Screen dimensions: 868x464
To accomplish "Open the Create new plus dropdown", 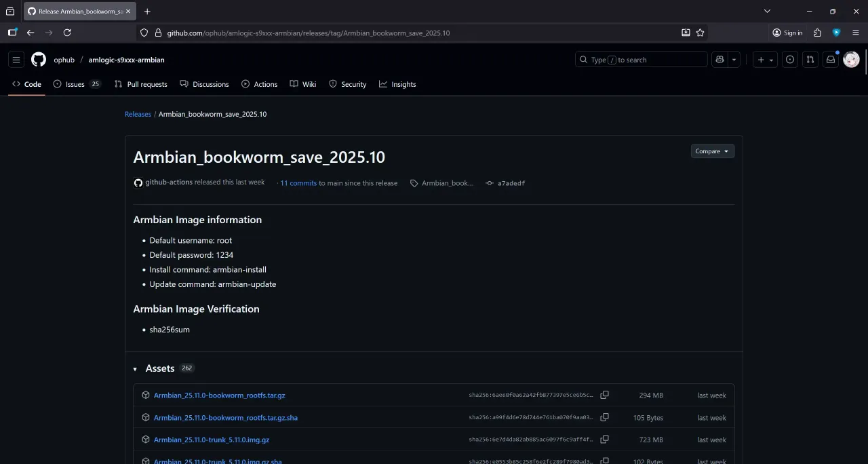I will [765, 60].
